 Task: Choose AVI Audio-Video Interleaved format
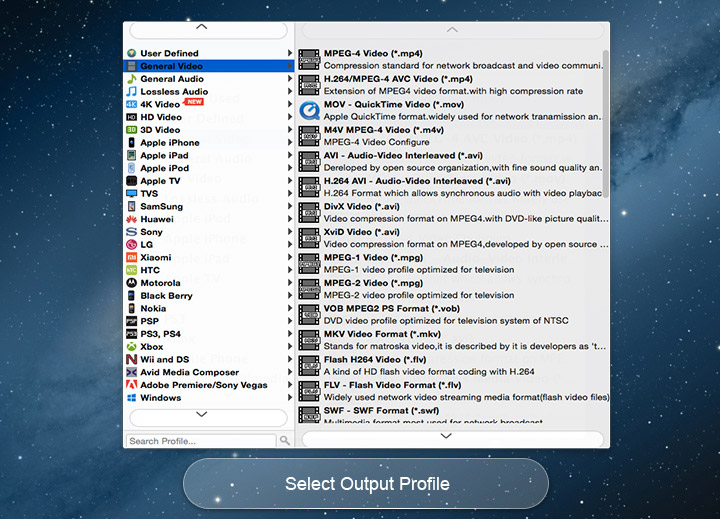pos(453,162)
